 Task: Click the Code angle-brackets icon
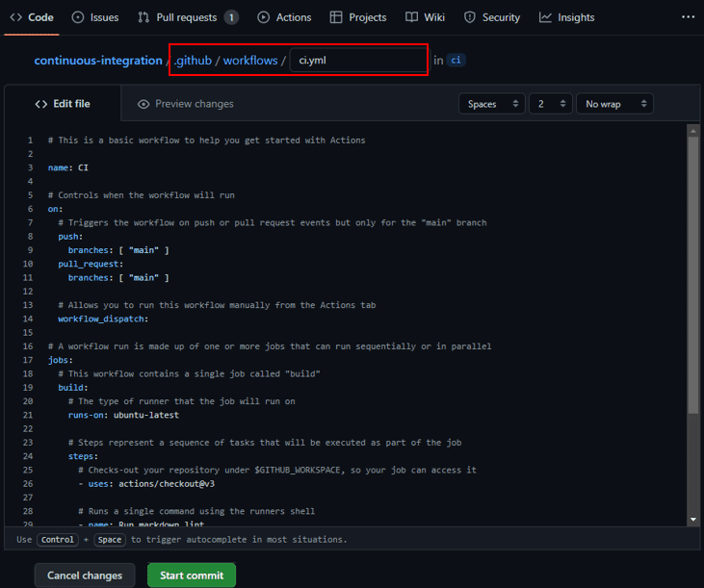click(16, 17)
